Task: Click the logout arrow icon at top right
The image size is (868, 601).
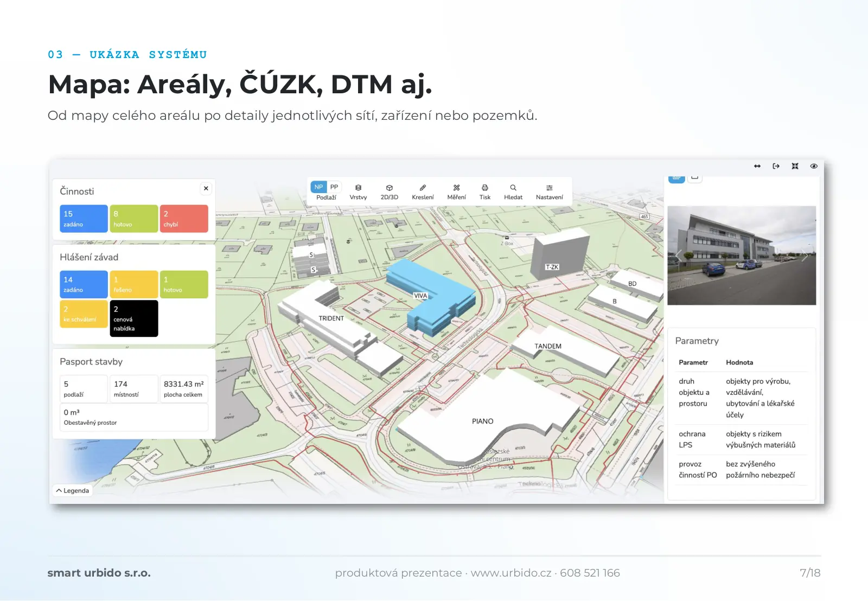Action: point(776,166)
